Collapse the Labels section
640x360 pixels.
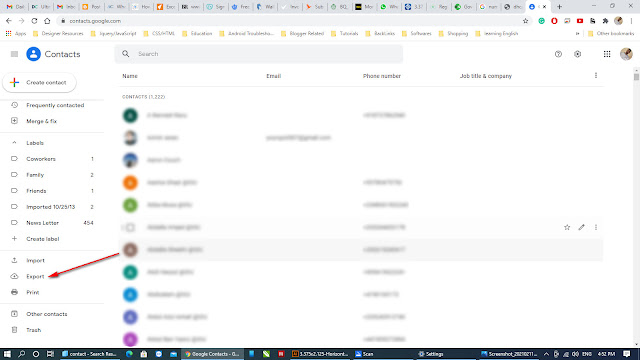tap(14, 143)
